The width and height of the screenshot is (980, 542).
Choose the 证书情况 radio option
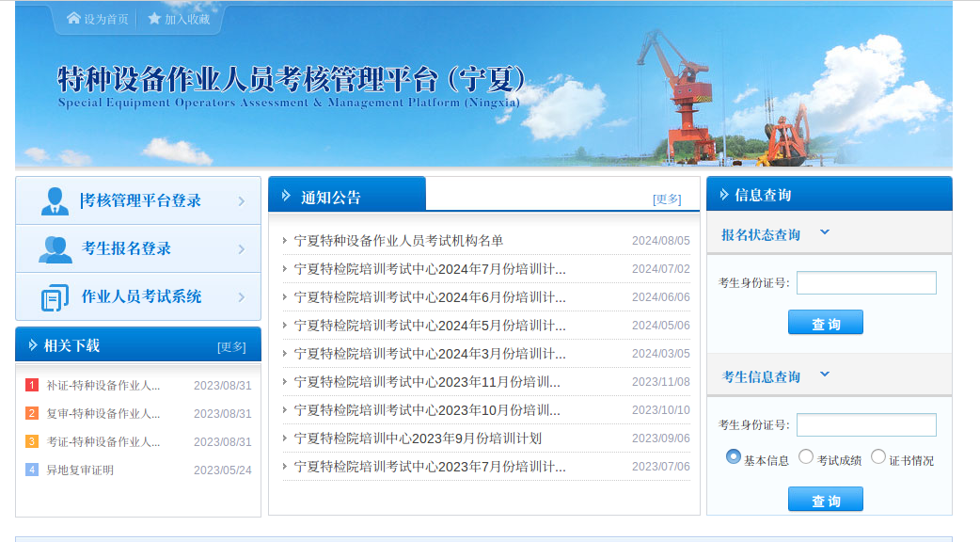coord(878,457)
